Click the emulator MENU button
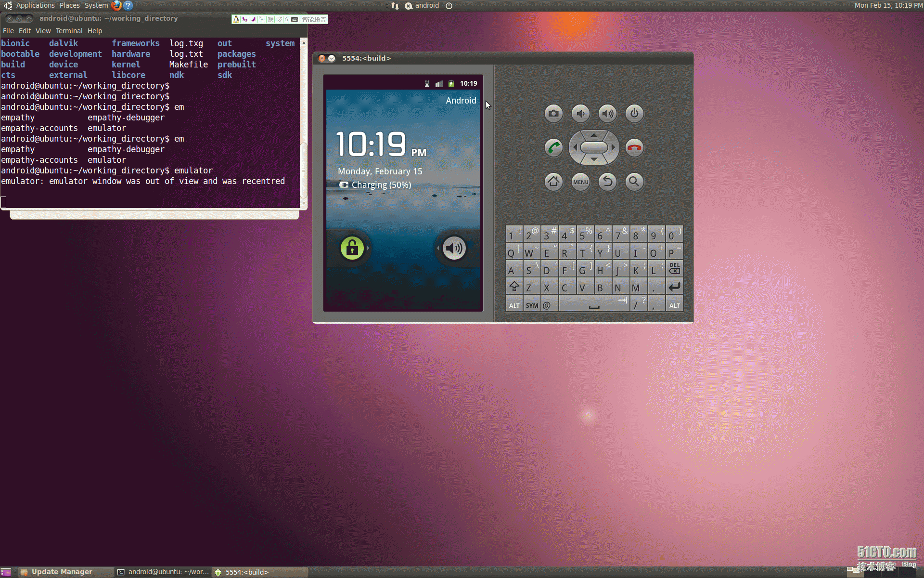The image size is (924, 578). pyautogui.click(x=580, y=182)
